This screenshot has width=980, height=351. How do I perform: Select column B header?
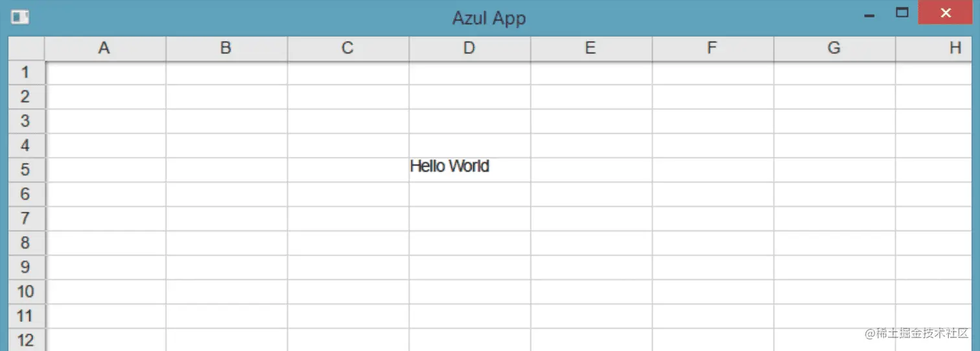click(x=226, y=49)
